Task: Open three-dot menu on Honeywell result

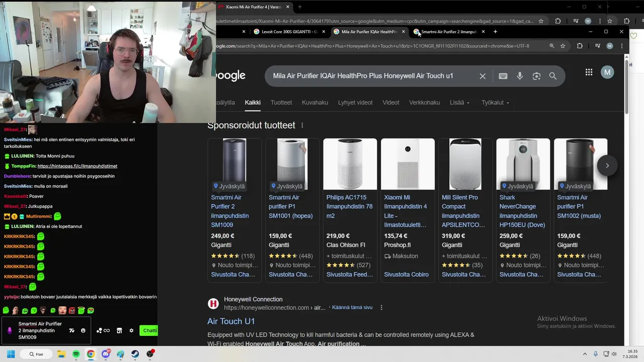Action: [381, 307]
